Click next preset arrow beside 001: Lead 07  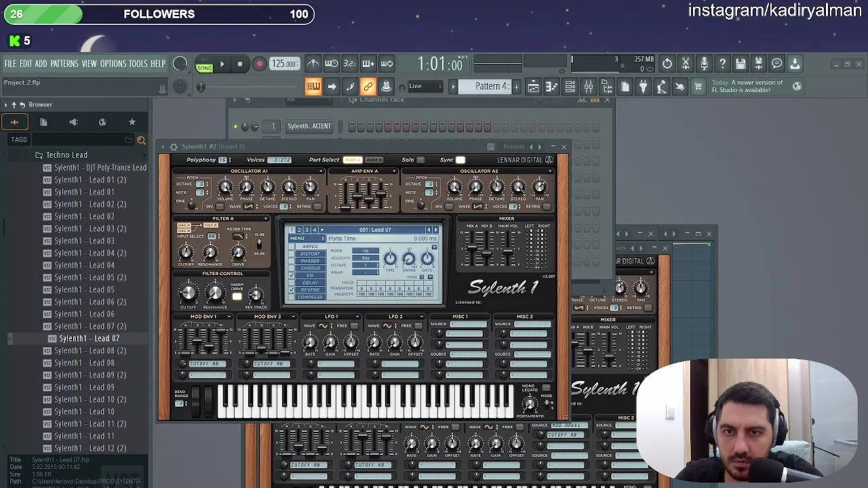435,230
